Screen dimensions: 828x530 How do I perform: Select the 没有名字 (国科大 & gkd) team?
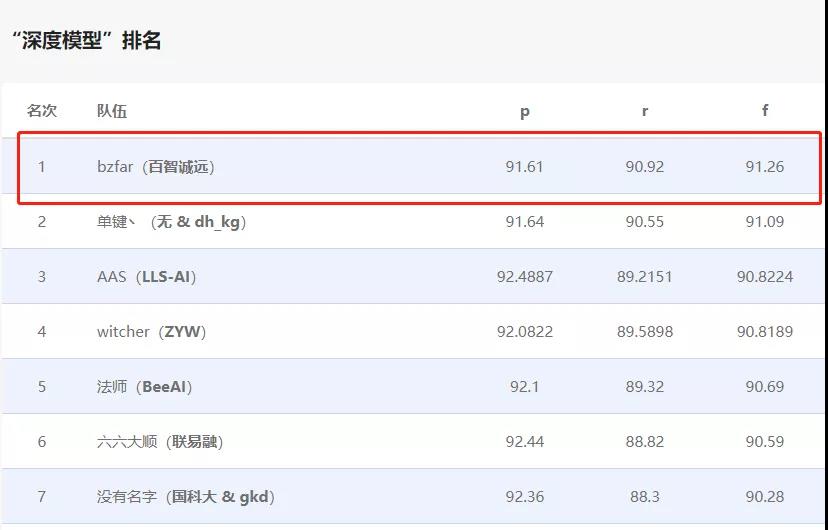point(185,497)
